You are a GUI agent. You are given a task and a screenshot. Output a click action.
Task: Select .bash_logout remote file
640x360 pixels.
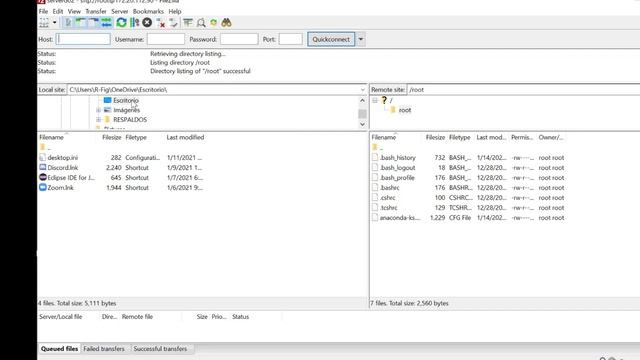[x=398, y=168]
